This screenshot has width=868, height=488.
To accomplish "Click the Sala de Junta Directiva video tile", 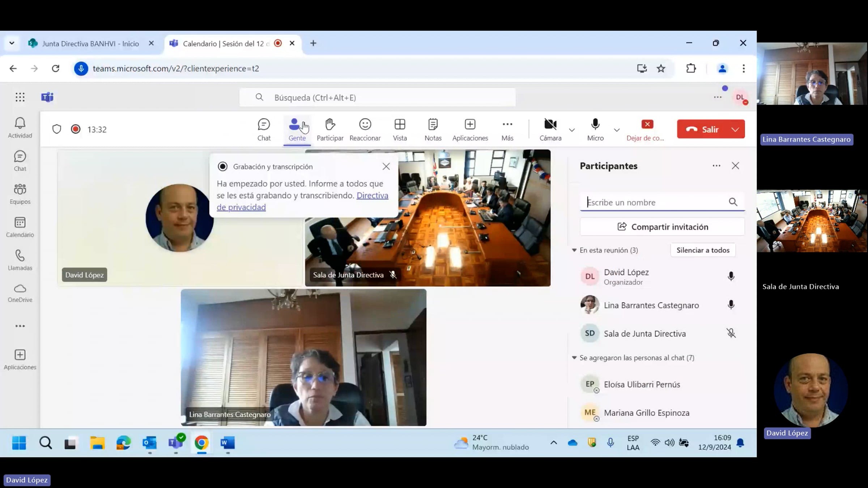I will [x=427, y=218].
